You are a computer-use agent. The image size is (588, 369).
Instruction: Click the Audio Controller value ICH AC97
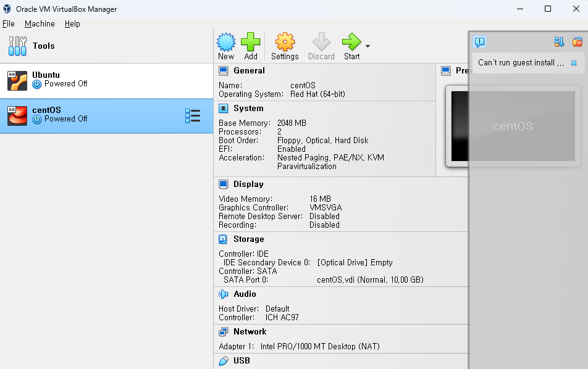pyautogui.click(x=282, y=317)
